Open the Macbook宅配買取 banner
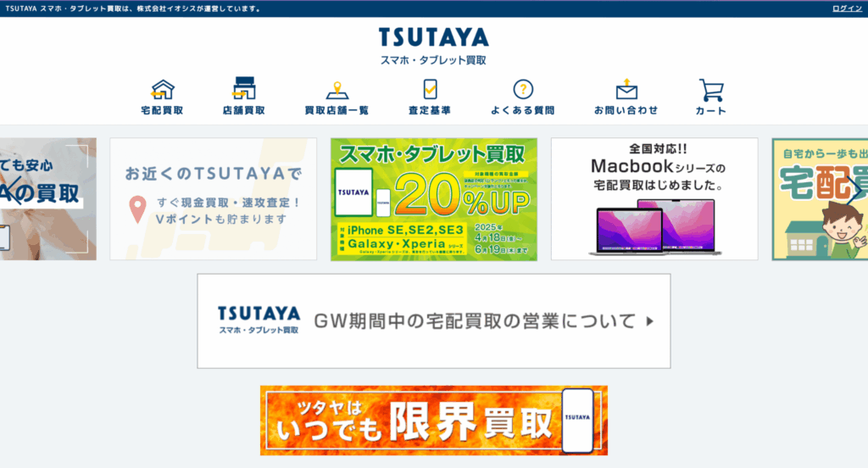The height and width of the screenshot is (468, 868). click(654, 199)
